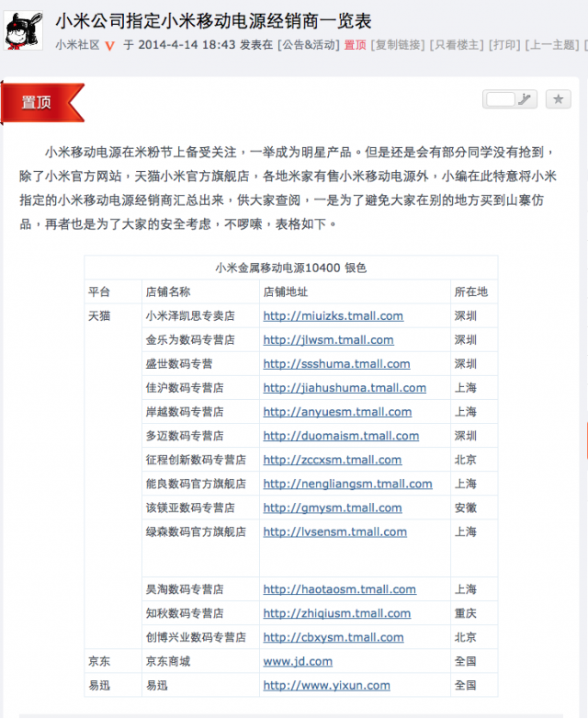Click the star favorite icon button
Viewport: 588px width, 719px height.
[x=558, y=99]
